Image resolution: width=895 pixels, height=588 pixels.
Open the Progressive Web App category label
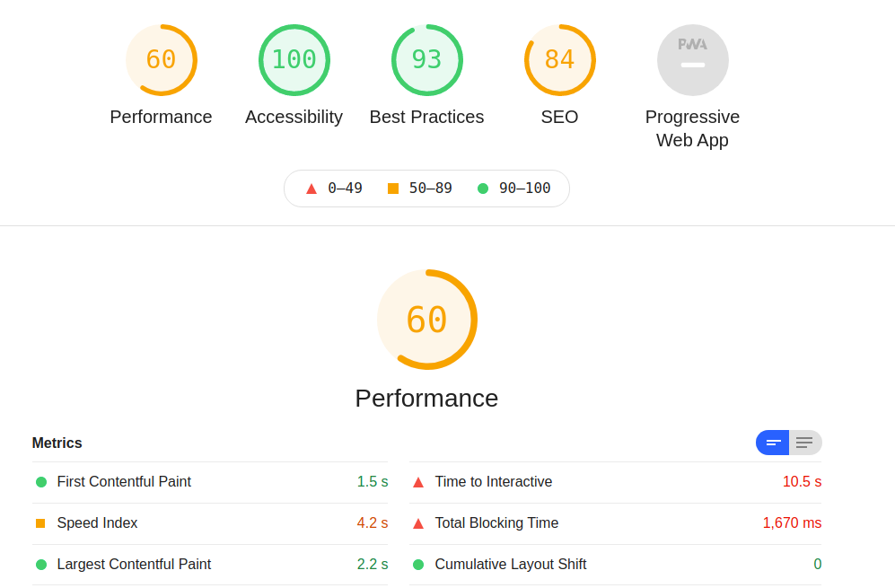point(692,128)
